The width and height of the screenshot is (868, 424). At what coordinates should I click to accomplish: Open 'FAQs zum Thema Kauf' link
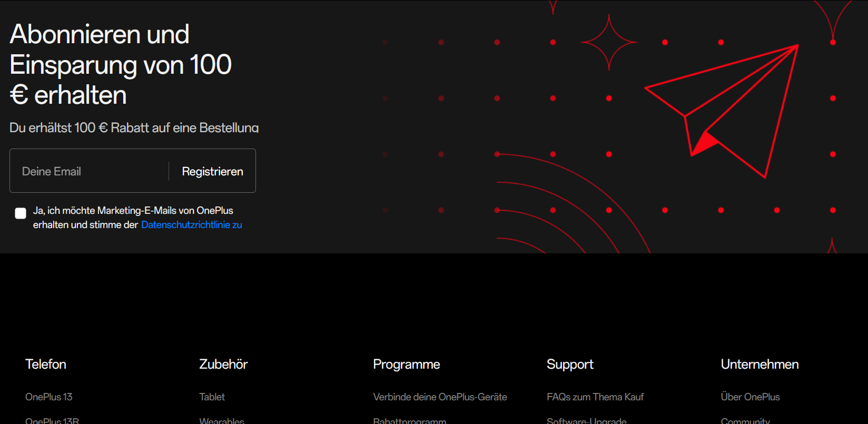coord(595,397)
